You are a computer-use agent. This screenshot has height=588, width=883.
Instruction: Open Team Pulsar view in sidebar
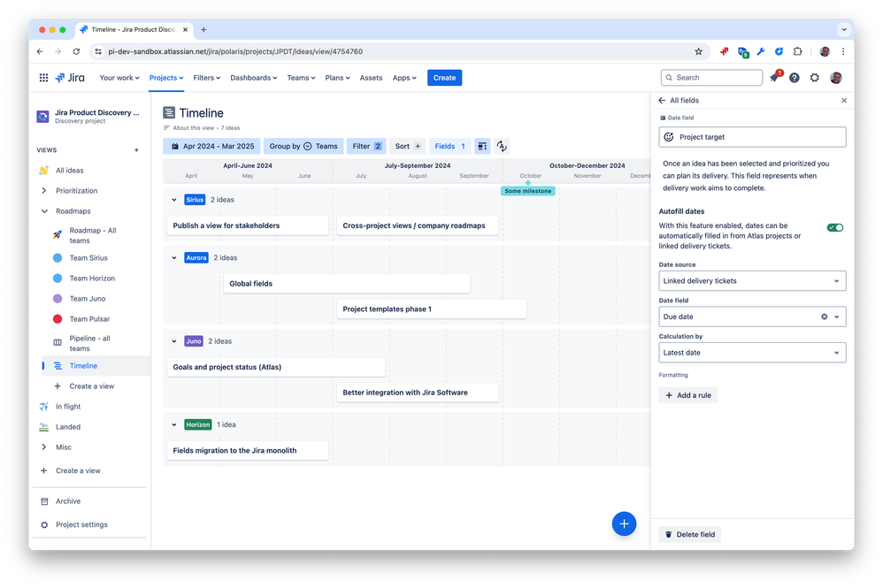pos(89,319)
